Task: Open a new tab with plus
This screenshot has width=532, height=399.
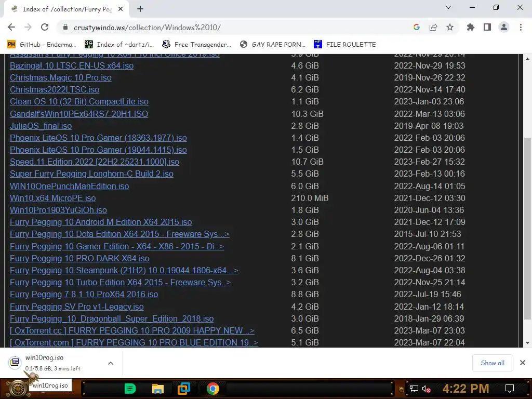Action: coord(140,9)
